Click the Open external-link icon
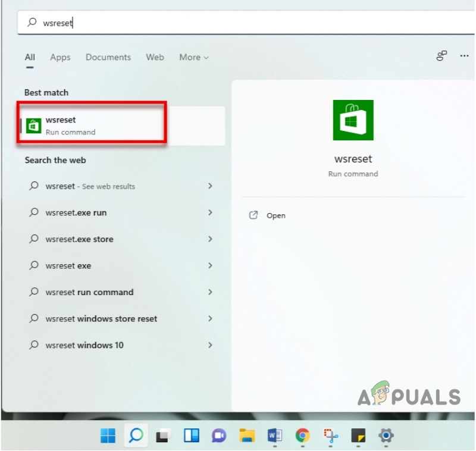The image size is (476, 451). pos(253,215)
